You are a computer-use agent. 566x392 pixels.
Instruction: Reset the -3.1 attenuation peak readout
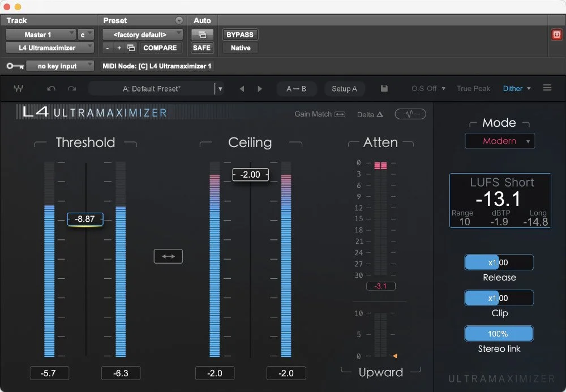(380, 286)
